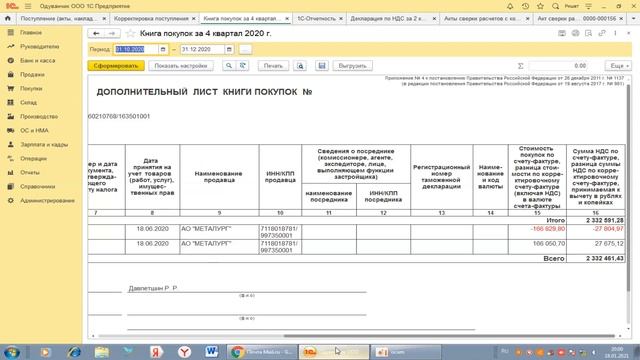Open Отчеты section in sidebar
The image size is (640, 360).
pos(30,172)
